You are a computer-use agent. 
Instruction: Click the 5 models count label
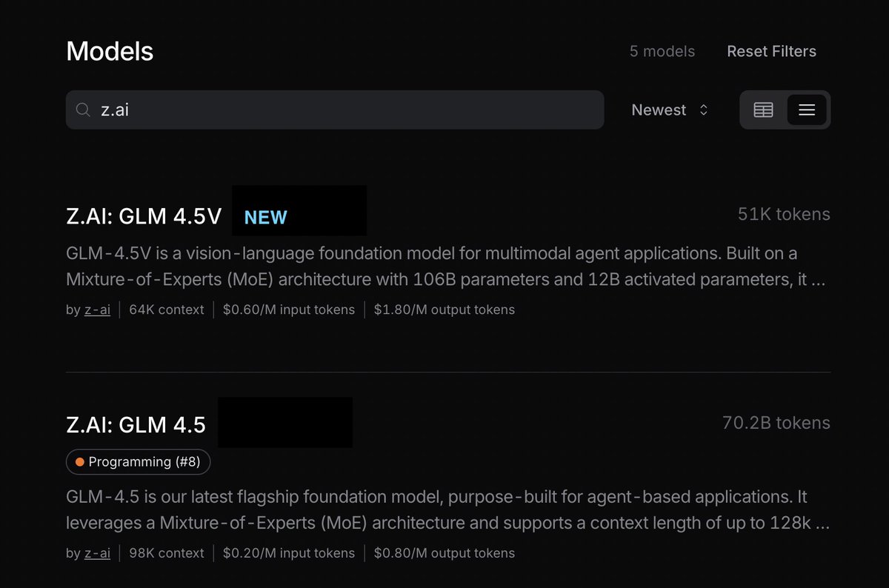[x=662, y=51]
